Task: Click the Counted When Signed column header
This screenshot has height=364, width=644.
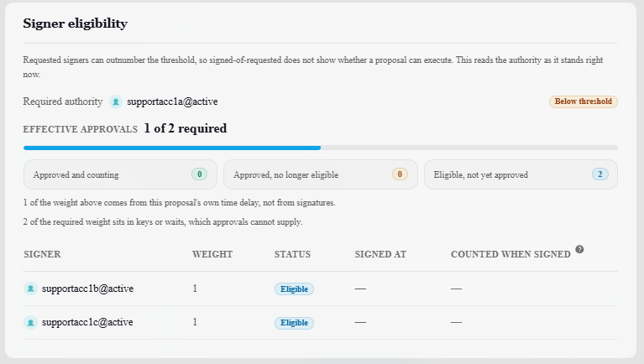Action: coord(510,254)
